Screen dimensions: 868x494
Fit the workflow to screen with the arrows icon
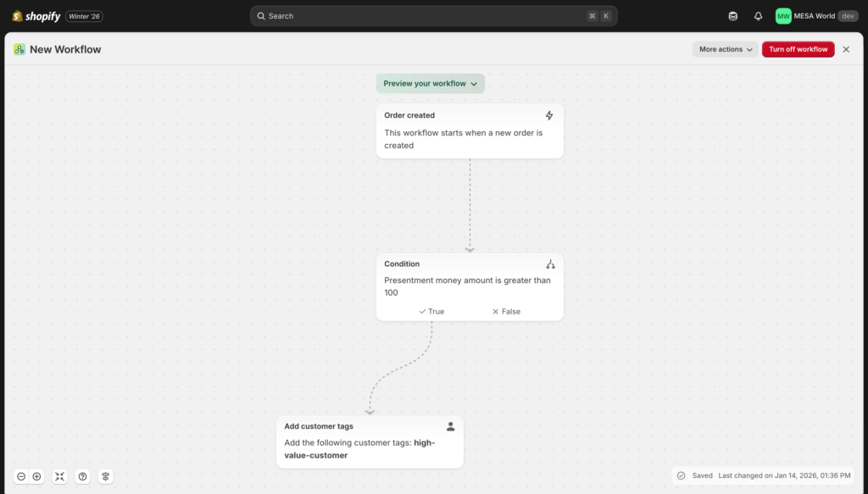(59, 476)
